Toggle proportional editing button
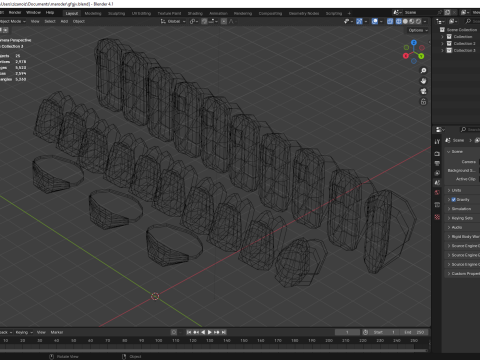This screenshot has height=360, width=480. [x=224, y=21]
